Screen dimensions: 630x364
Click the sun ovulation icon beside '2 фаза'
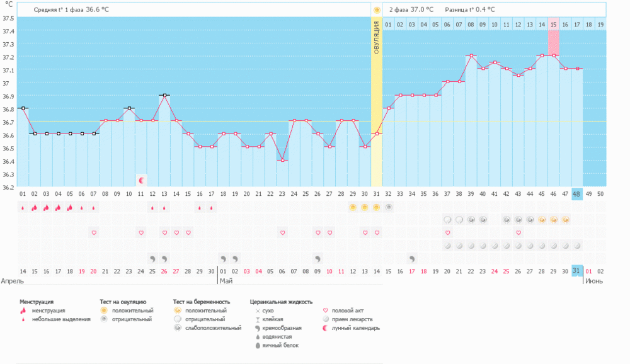pos(377,10)
